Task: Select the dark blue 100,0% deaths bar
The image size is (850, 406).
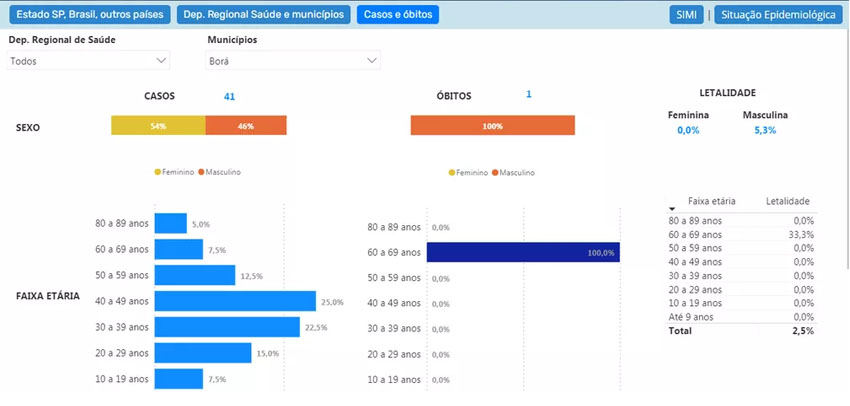Action: click(523, 252)
